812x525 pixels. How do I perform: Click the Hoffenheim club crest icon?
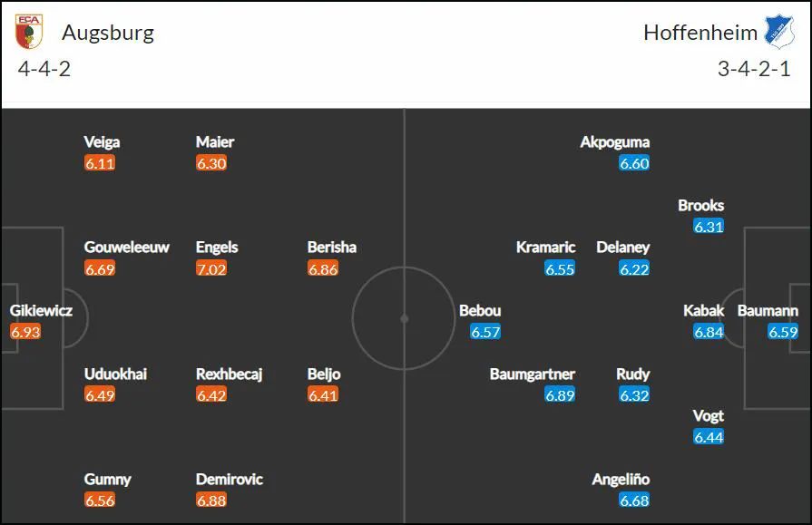click(x=779, y=32)
